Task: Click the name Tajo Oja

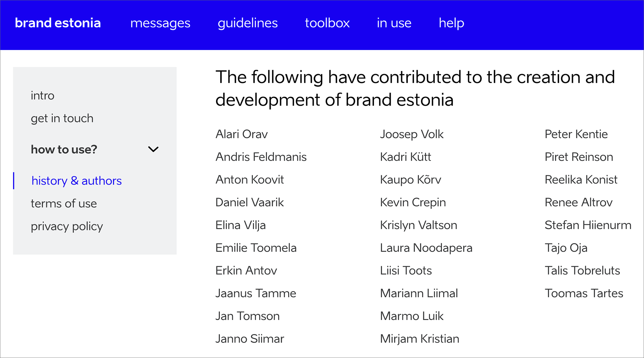Action: click(x=566, y=248)
